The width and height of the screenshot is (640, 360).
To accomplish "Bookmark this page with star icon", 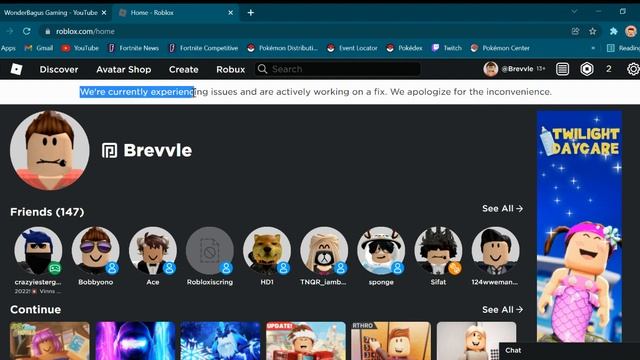I will click(x=593, y=31).
